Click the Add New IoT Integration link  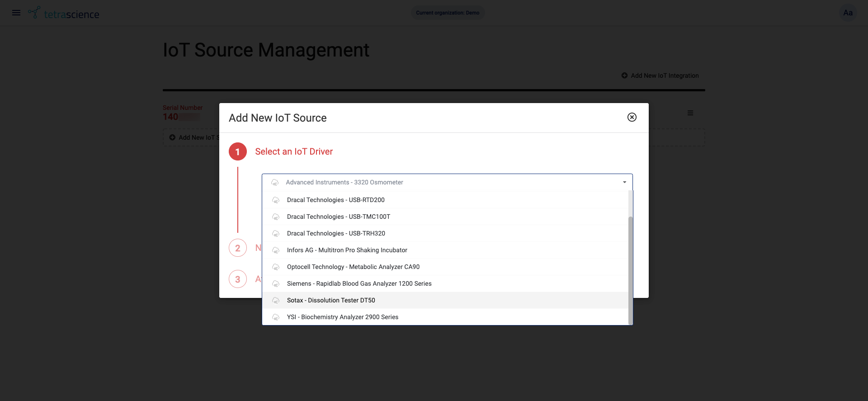click(660, 75)
